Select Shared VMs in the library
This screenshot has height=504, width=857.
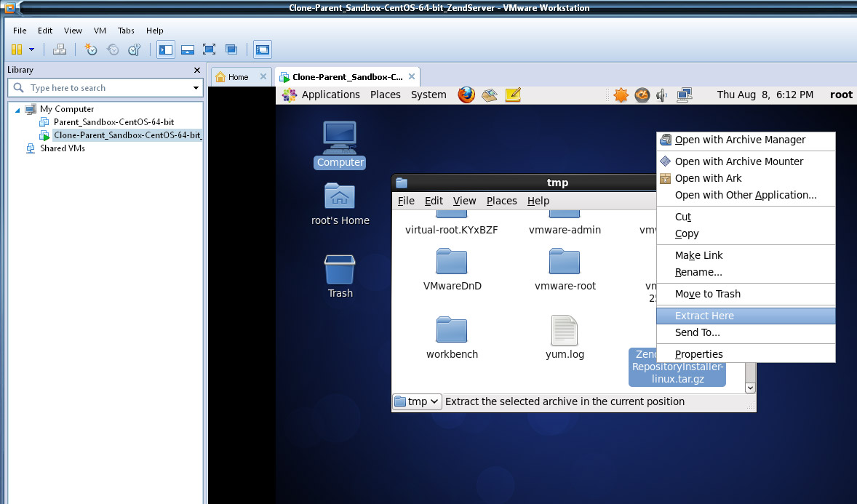(x=63, y=148)
